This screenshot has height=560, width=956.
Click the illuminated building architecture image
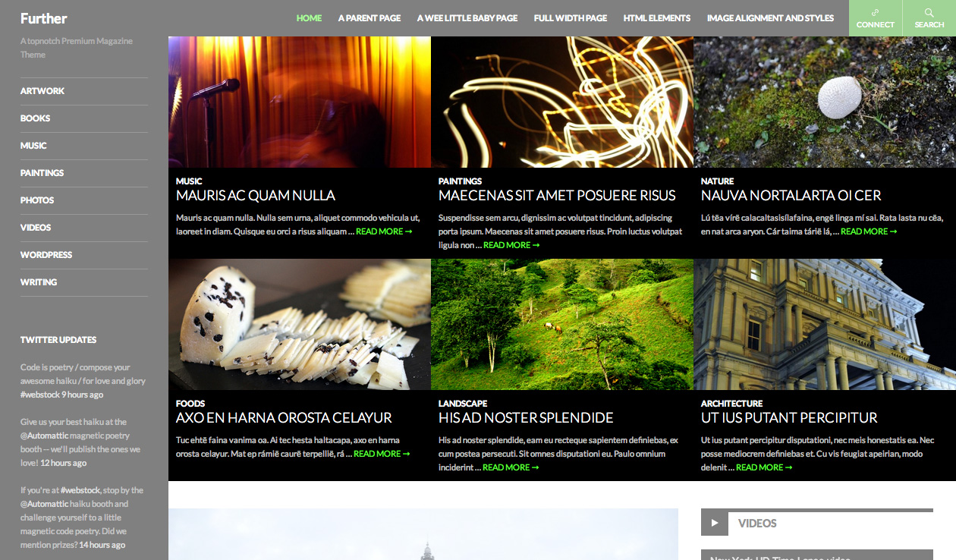coord(824,324)
